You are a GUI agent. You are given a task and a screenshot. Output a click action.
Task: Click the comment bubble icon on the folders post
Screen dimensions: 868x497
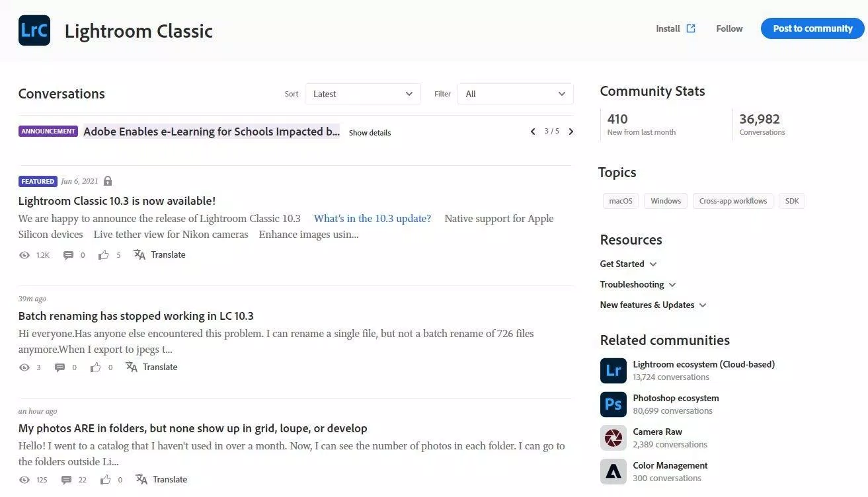66,479
